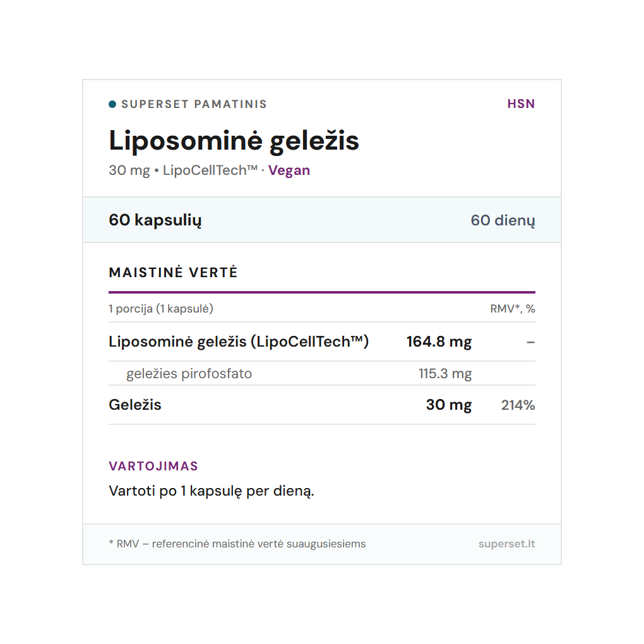This screenshot has height=644, width=644.
Task: Select the Liposominė geležis (LipoCellTech™) row
Action: click(322, 342)
